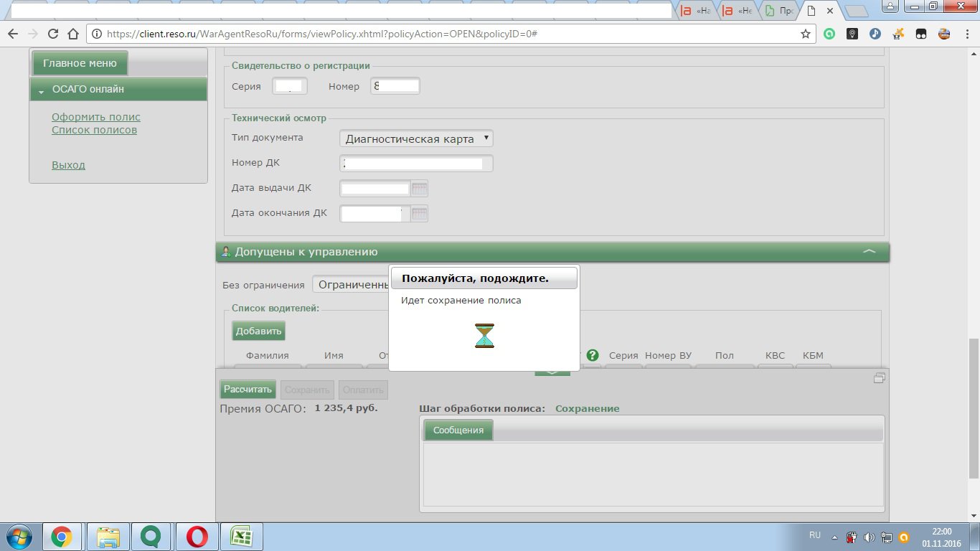Click the volume speaker tray icon

point(870,536)
